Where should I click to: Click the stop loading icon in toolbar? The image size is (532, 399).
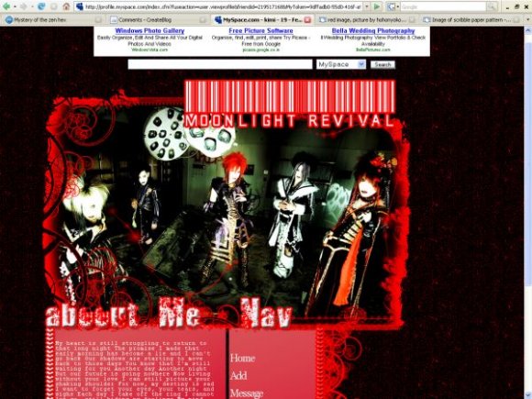tap(54, 6)
